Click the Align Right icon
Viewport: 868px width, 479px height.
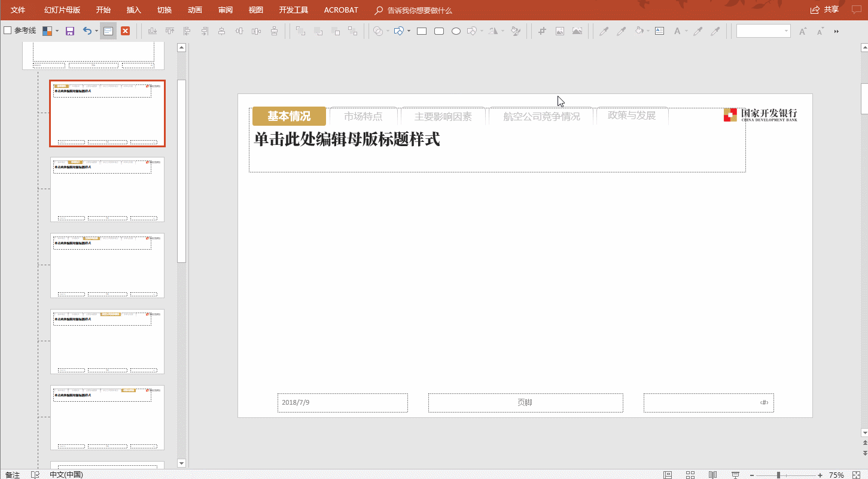(x=205, y=31)
